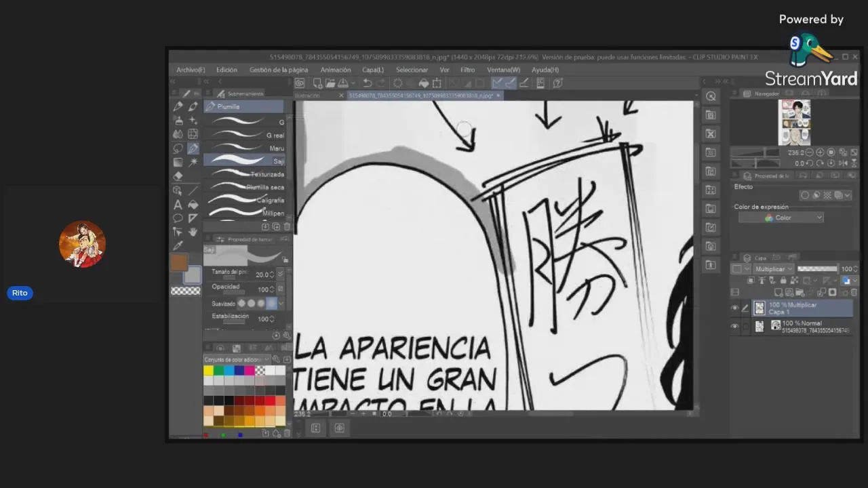Select the Lasso selection tool

point(178,148)
